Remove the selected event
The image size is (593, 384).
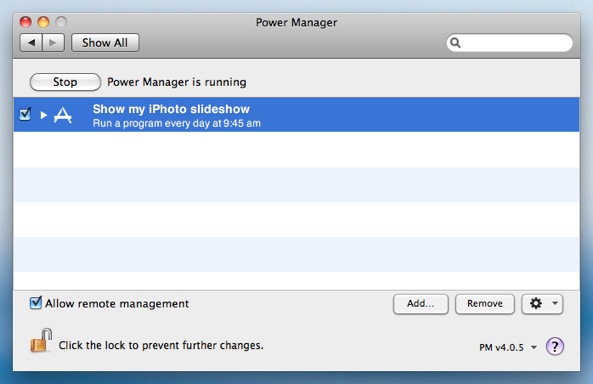click(485, 304)
